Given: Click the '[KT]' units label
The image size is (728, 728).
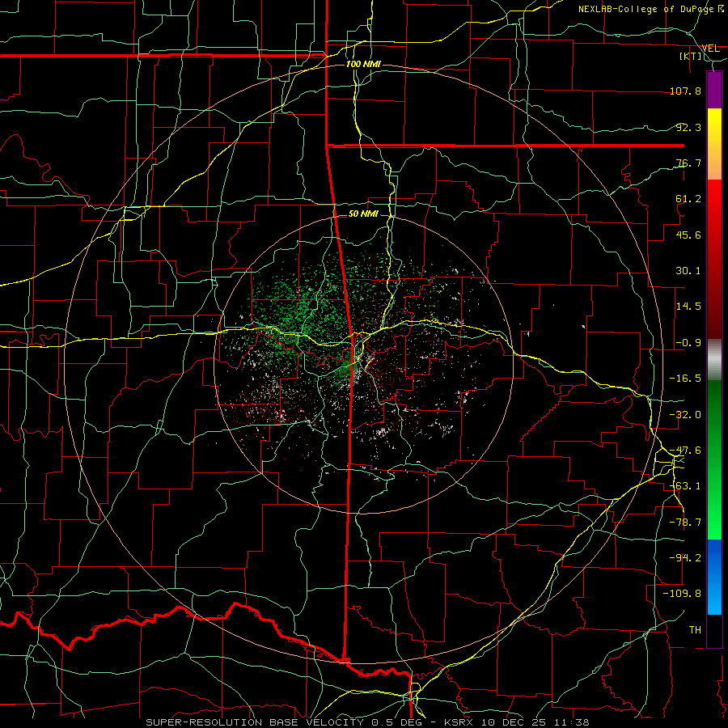Looking at the screenshot, I should 690,56.
